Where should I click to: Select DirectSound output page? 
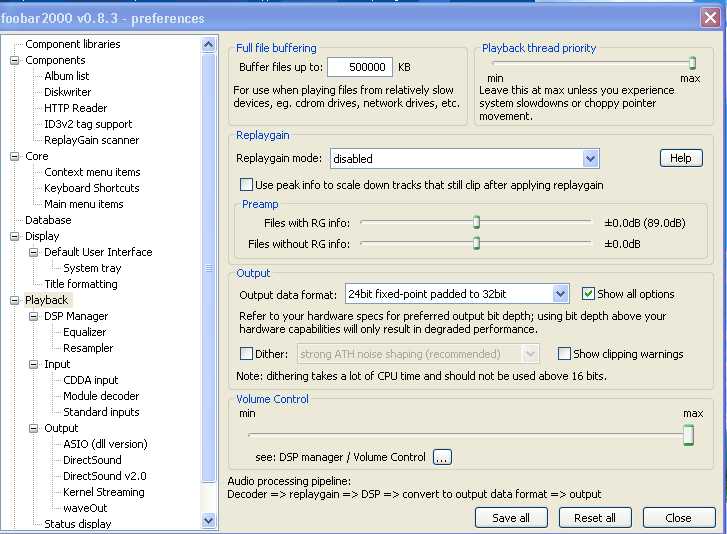click(x=92, y=460)
